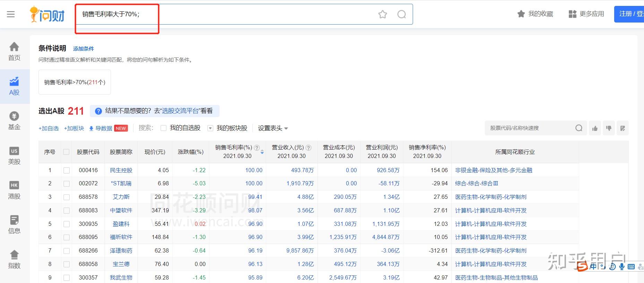Click 销售毛利率 column help icon
Viewport: 644px width, 283px height.
coord(257,148)
